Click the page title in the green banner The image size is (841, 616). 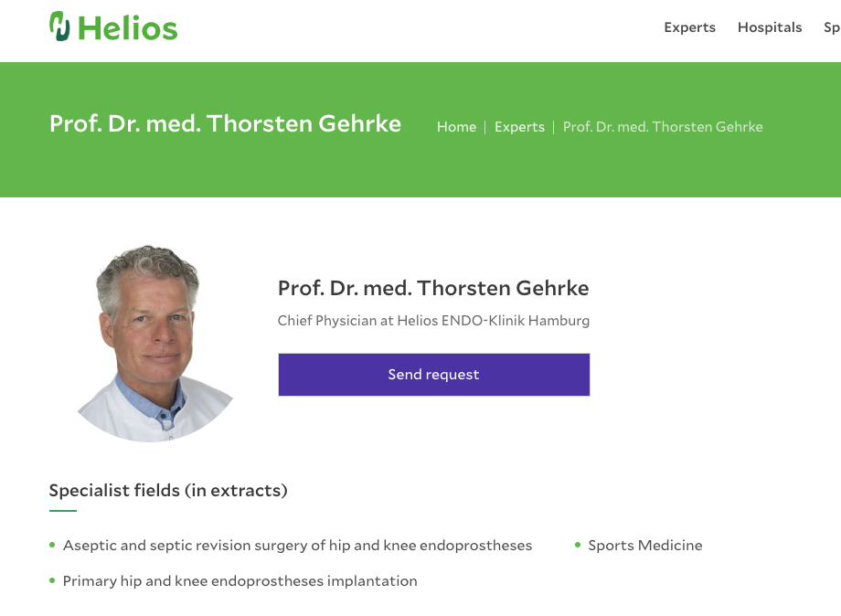pos(225,124)
